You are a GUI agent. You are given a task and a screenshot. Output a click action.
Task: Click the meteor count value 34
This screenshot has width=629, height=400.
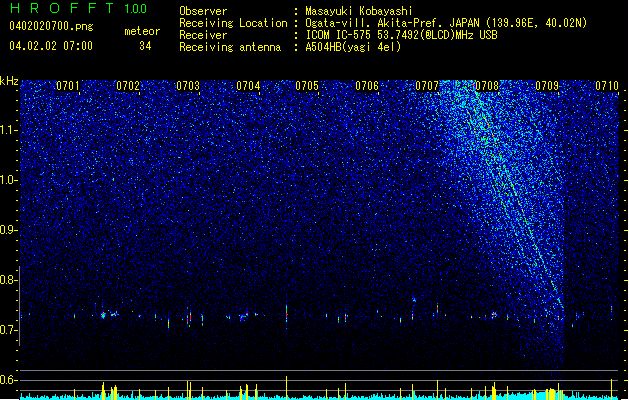click(x=145, y=46)
